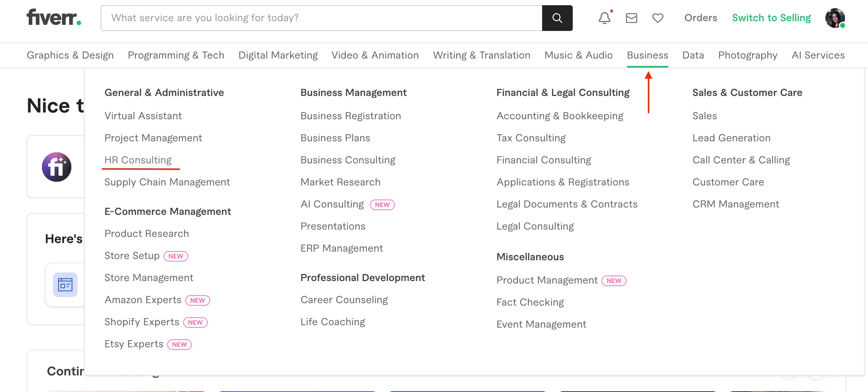Screen dimensions: 868x392
Task: Open AI Consulting marked NEW
Action: pyautogui.click(x=332, y=204)
